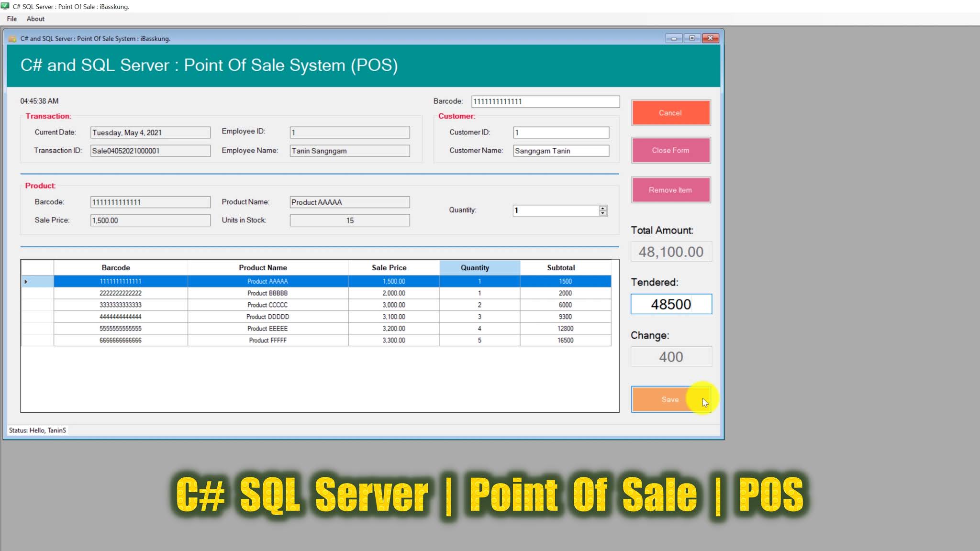Click the Remove Item button
The width and height of the screenshot is (980, 551).
(x=670, y=190)
